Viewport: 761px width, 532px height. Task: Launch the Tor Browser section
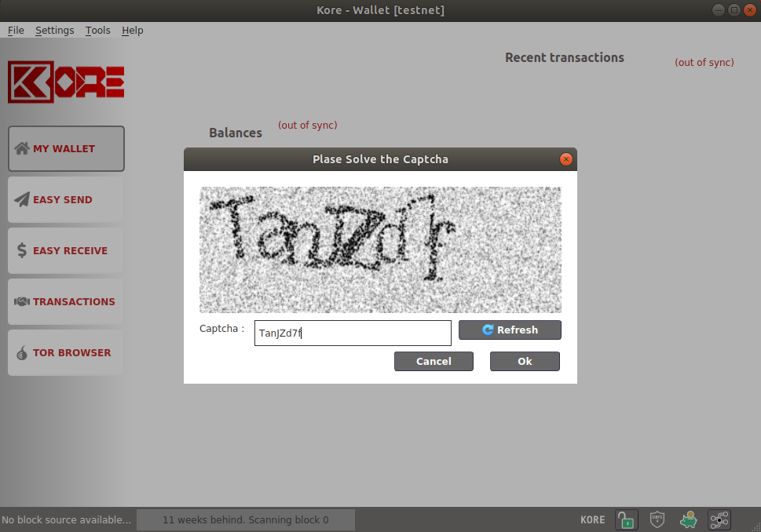click(66, 352)
